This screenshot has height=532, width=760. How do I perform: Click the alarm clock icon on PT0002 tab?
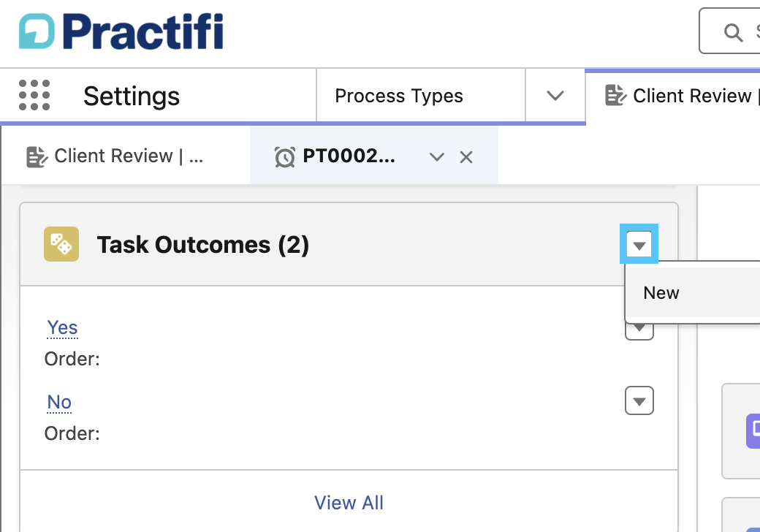click(x=284, y=157)
